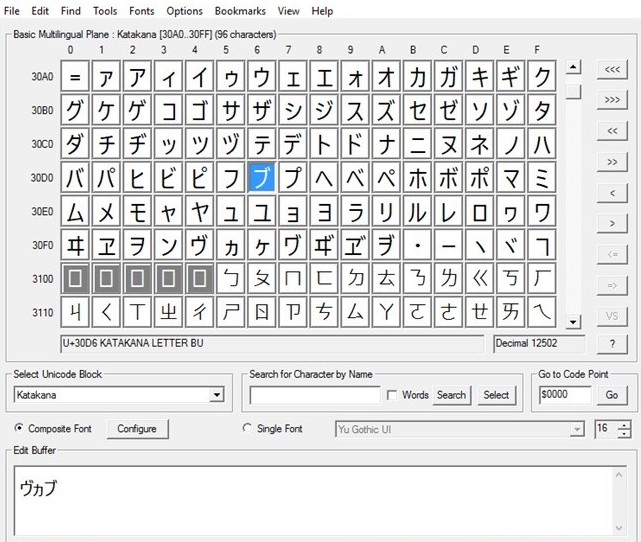Expand the Select Unicode Block dropdown
The height and width of the screenshot is (542, 641).
(x=217, y=395)
